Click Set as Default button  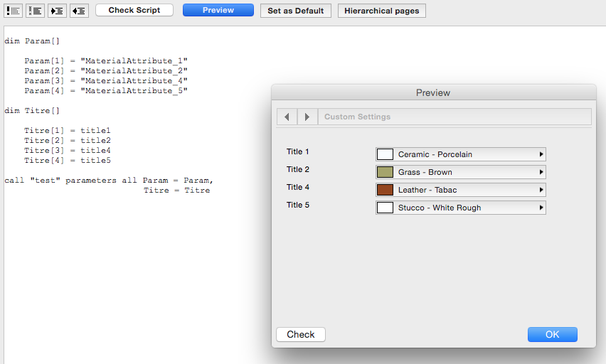(x=295, y=11)
